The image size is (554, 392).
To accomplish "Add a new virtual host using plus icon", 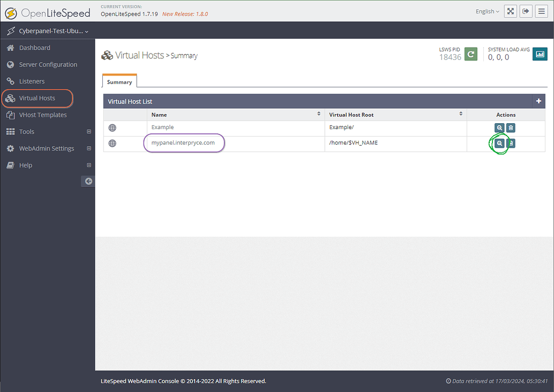I will [x=538, y=101].
